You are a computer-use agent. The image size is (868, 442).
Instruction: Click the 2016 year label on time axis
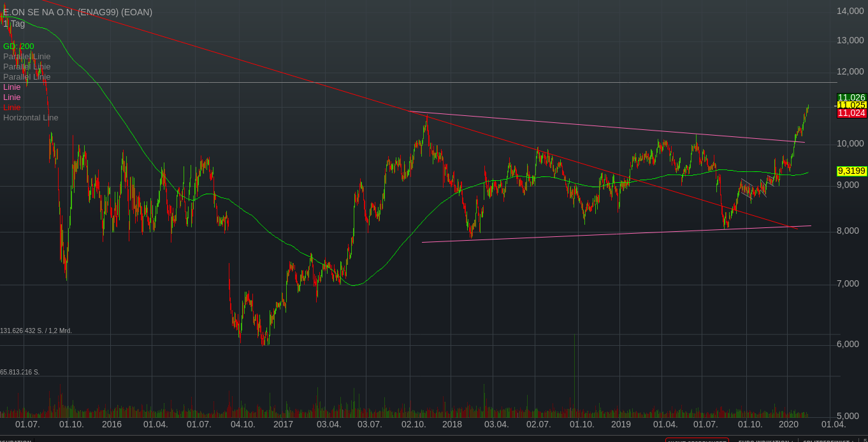coord(112,424)
